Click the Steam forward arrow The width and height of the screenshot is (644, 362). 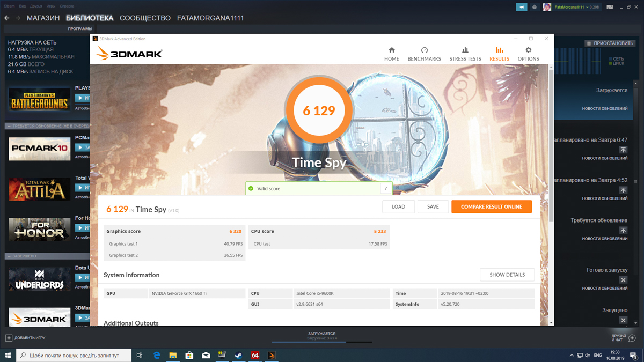click(x=18, y=18)
